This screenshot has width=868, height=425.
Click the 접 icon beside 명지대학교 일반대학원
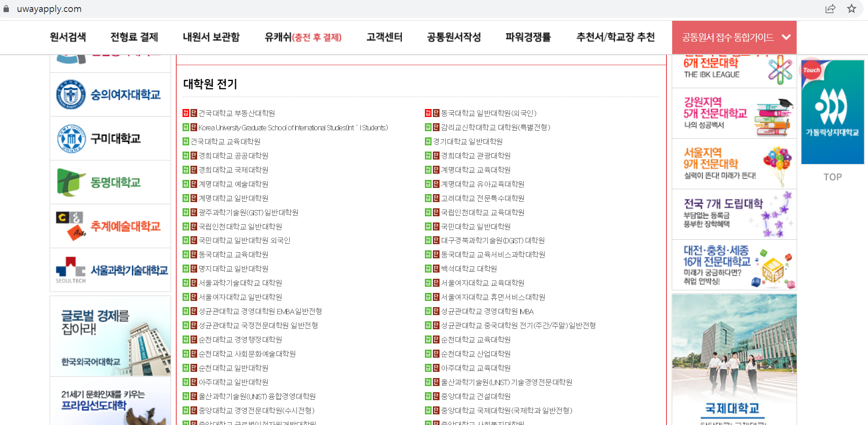coord(186,269)
